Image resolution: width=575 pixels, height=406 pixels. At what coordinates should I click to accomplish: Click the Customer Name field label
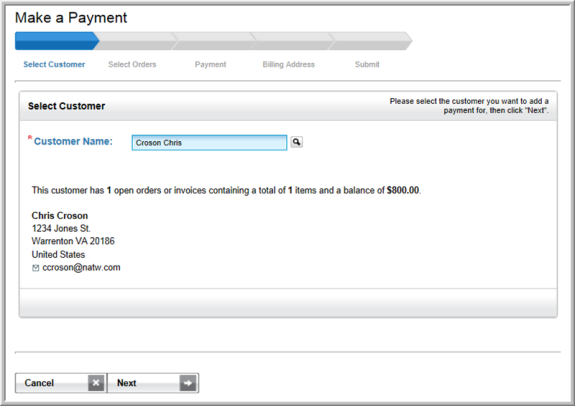73,141
